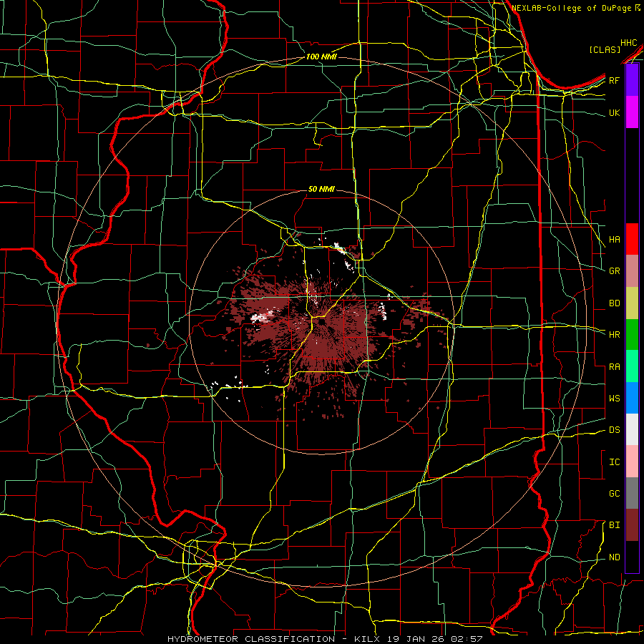This screenshot has height=644, width=644.
Task: Click the BD legend label
Action: click(x=615, y=303)
